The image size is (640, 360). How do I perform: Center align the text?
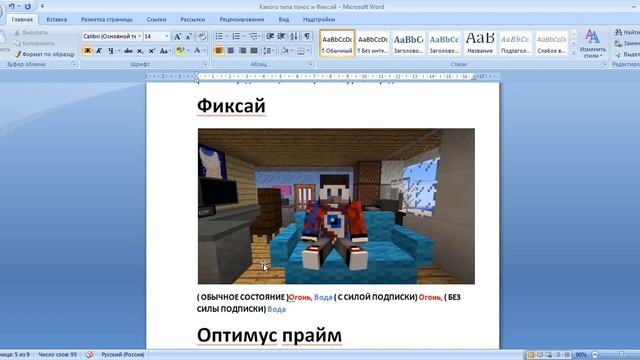click(x=231, y=51)
